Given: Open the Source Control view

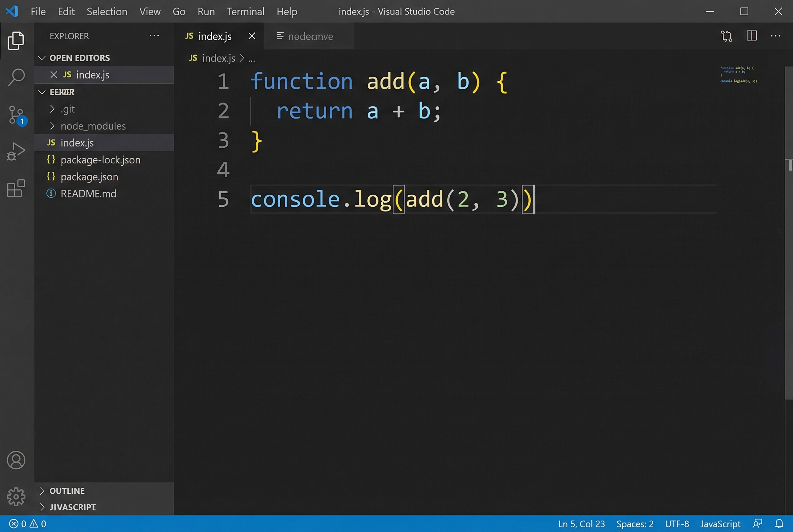Looking at the screenshot, I should [16, 115].
